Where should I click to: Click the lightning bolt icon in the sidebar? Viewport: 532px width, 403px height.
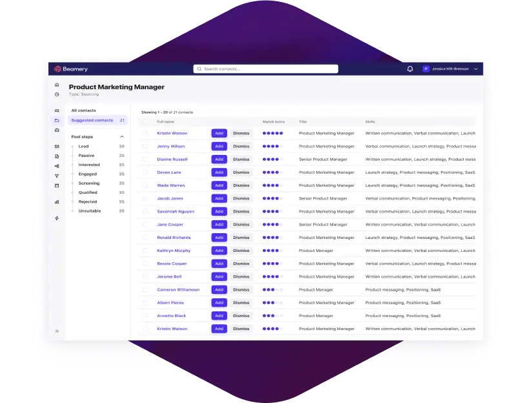pos(57,218)
